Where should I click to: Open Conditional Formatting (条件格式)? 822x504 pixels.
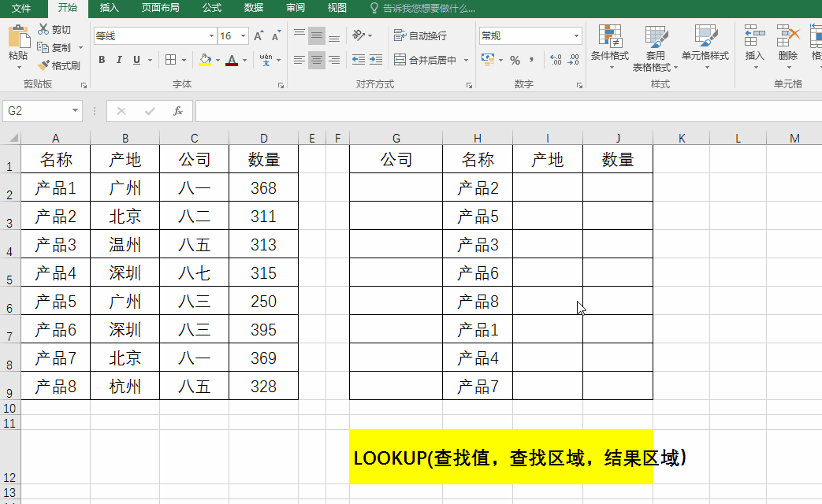(x=610, y=47)
